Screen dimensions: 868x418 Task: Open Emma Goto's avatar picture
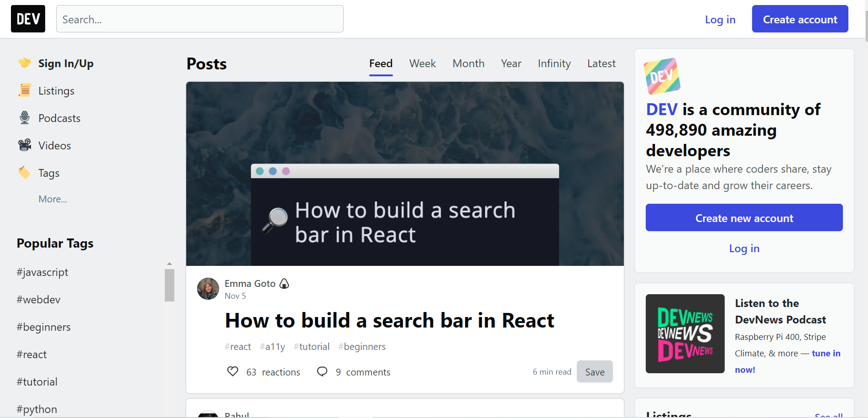point(208,289)
